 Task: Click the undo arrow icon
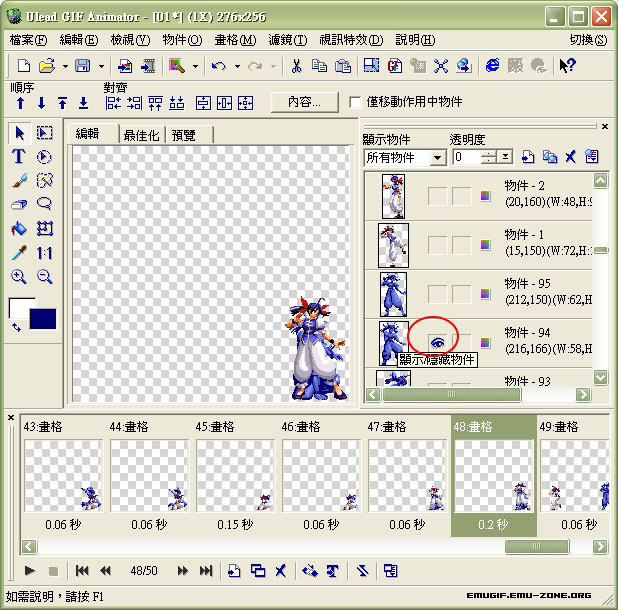[x=219, y=66]
